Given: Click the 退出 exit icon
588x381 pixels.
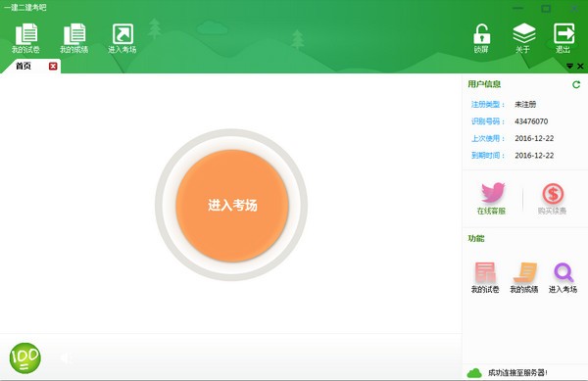Looking at the screenshot, I should pos(563,38).
